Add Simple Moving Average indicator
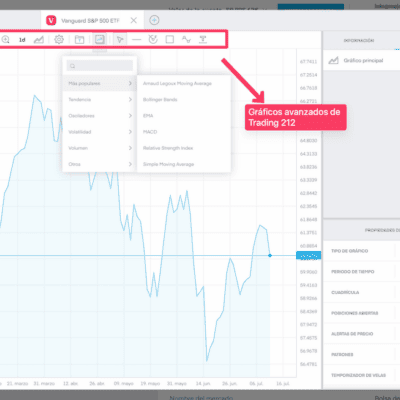Viewport: 400px width, 400px height. pos(184,164)
